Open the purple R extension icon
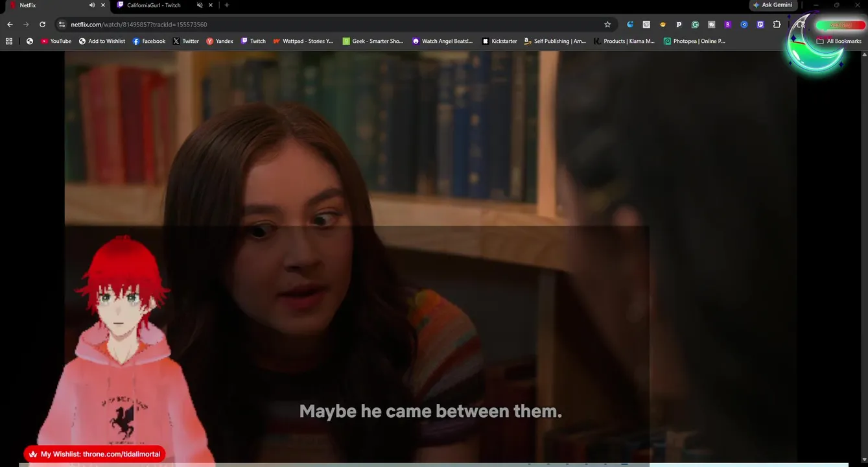Screen dimensions: 868x467 728,25
